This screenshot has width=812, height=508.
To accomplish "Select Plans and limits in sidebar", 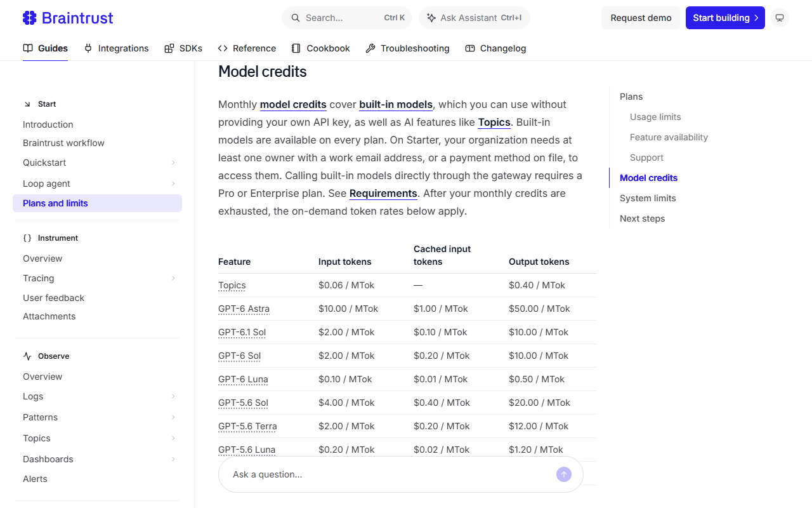I will (x=97, y=203).
